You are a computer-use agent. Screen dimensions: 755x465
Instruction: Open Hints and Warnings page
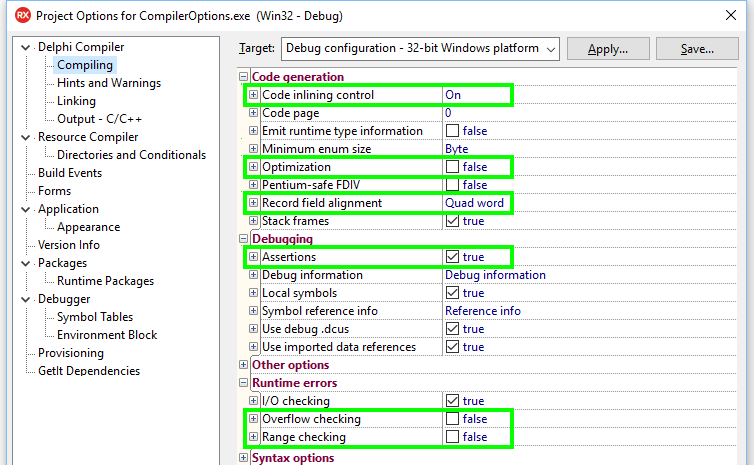(109, 83)
